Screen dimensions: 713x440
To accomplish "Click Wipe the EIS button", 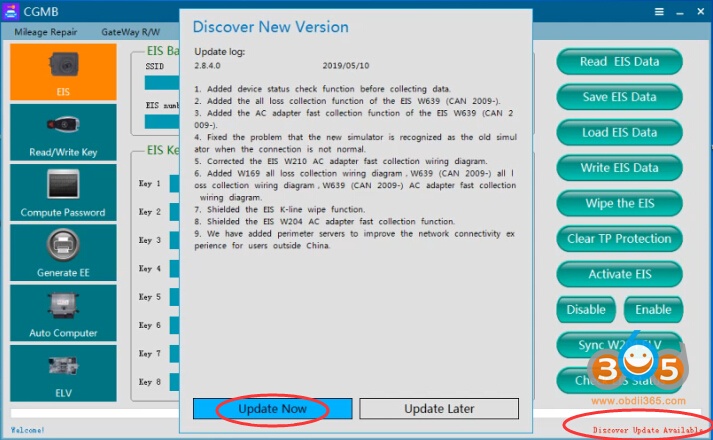I will click(619, 203).
